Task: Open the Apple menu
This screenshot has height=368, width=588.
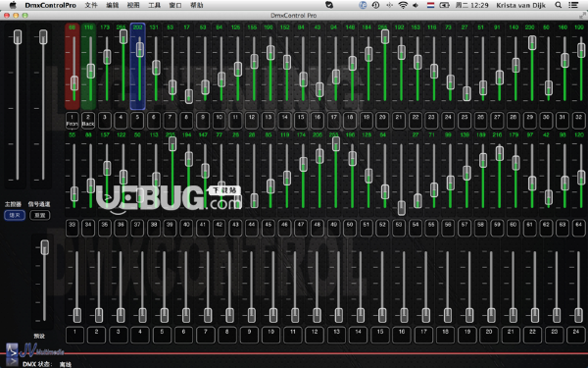Action: [x=13, y=5]
